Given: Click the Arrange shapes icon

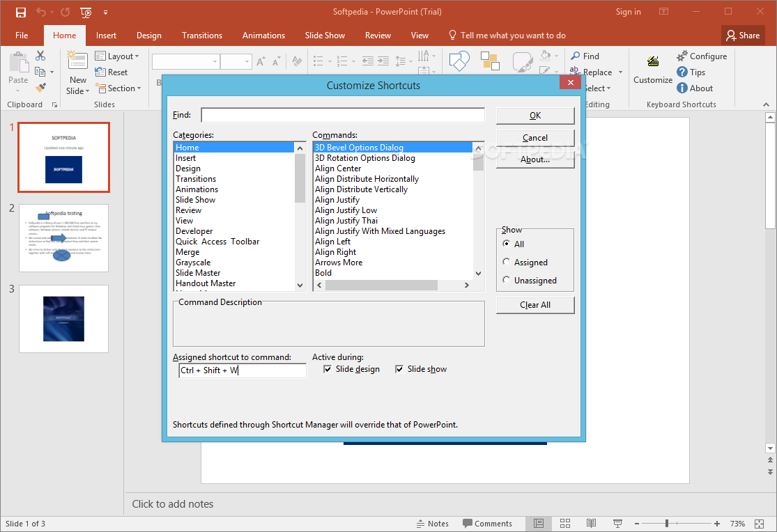Looking at the screenshot, I should coord(490,61).
